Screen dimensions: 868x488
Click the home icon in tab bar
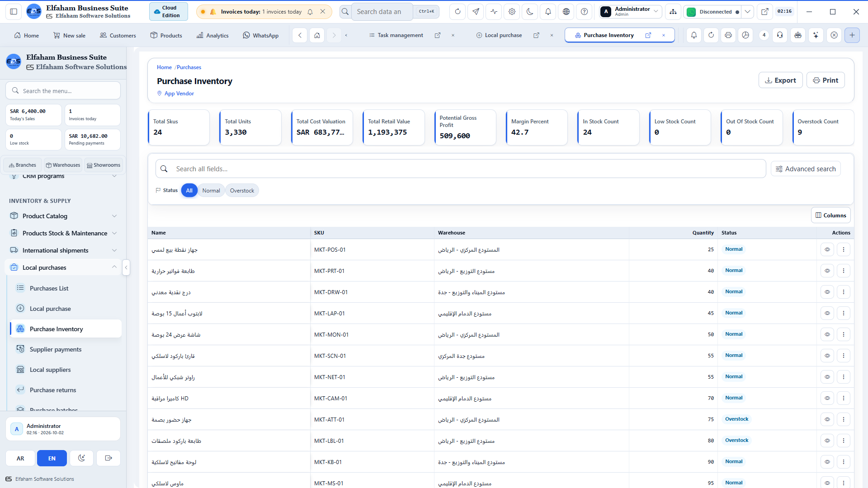coord(317,35)
